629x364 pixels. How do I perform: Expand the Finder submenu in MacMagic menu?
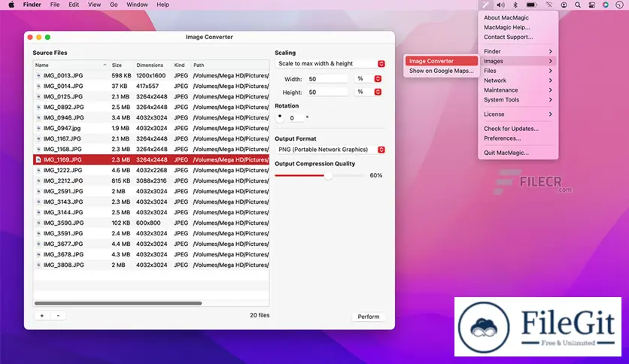(518, 51)
